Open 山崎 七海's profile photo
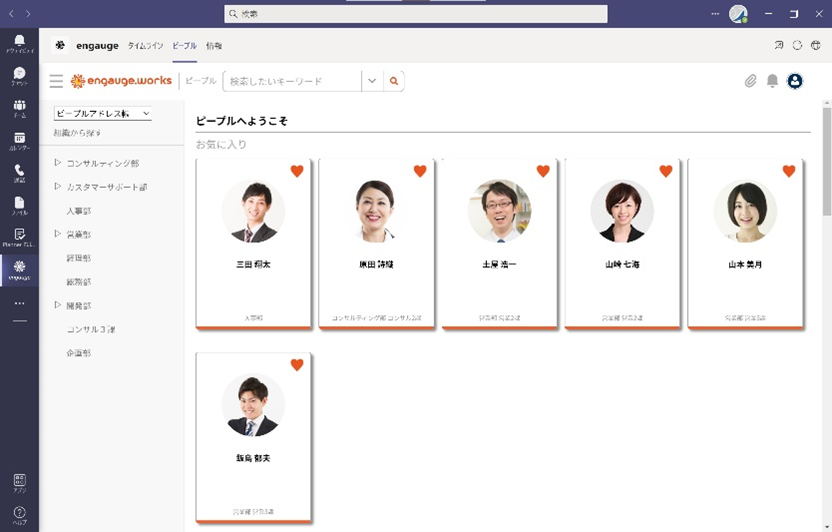Image resolution: width=832 pixels, height=532 pixels. click(x=622, y=211)
